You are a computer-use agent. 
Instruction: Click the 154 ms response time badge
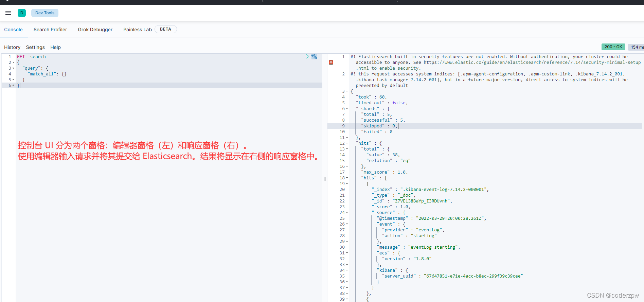pyautogui.click(x=636, y=47)
